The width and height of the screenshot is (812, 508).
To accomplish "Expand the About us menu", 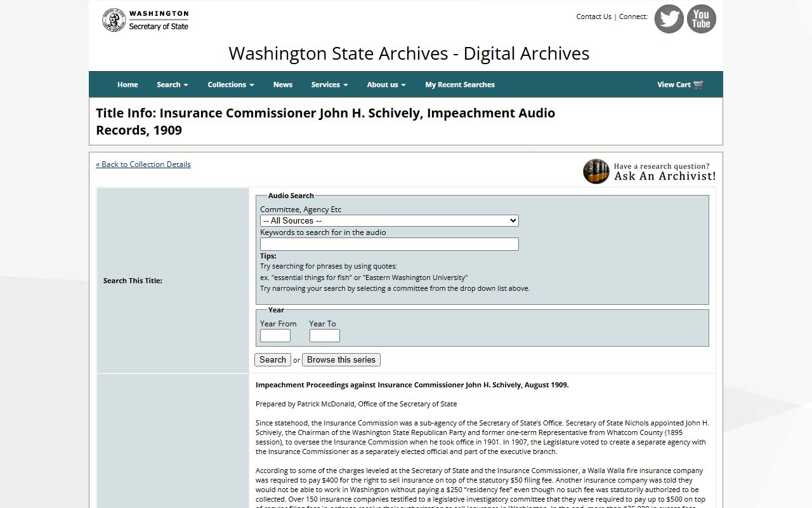I will [386, 84].
